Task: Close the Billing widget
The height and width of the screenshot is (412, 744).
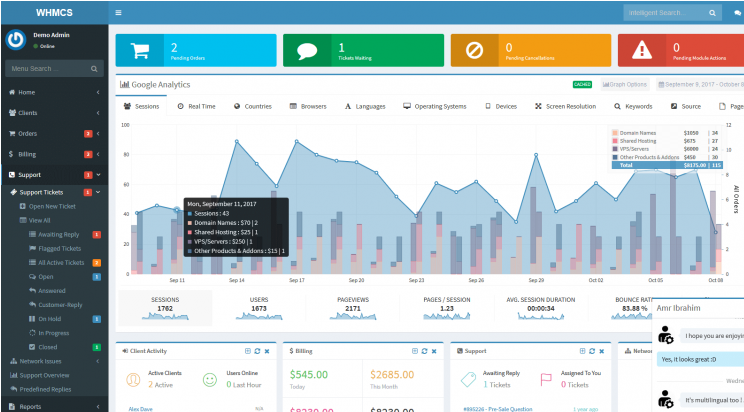Action: (x=434, y=351)
